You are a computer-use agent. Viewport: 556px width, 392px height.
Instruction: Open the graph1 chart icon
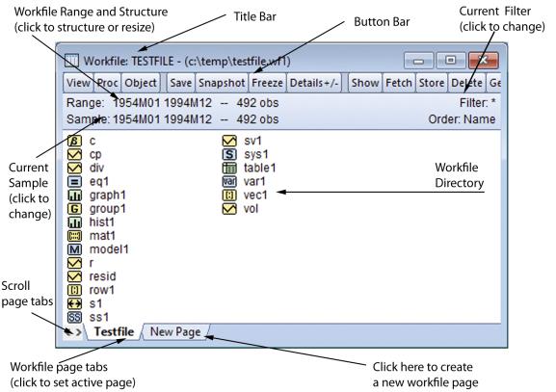pos(74,196)
